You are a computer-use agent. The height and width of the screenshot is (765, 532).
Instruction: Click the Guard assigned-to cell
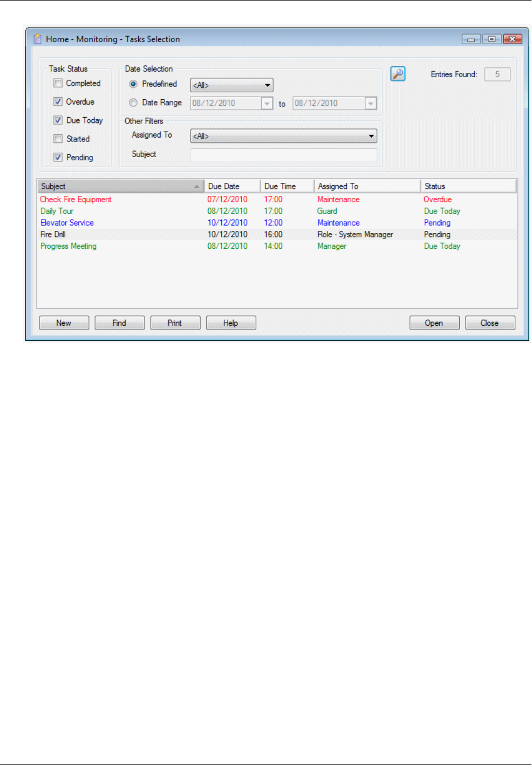(x=327, y=211)
